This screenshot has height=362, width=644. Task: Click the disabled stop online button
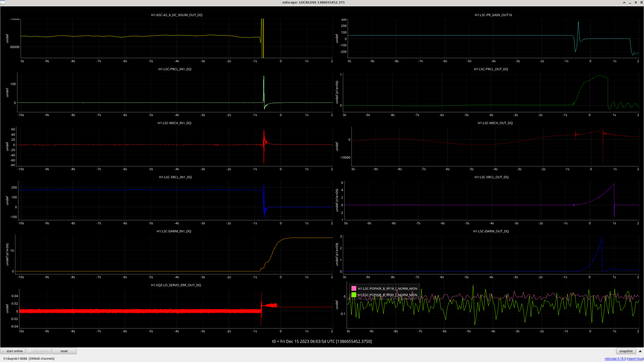click(39, 351)
